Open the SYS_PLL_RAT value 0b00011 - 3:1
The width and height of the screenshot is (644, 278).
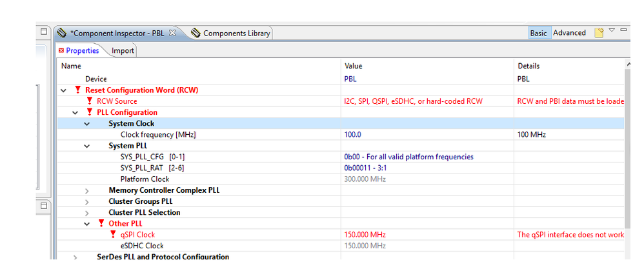pyautogui.click(x=427, y=168)
